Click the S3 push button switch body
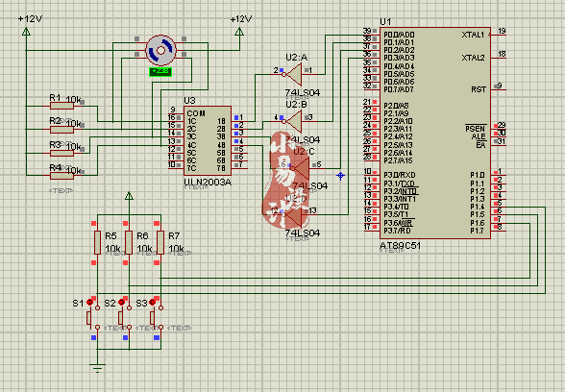This screenshot has width=565, height=392. coord(157,317)
